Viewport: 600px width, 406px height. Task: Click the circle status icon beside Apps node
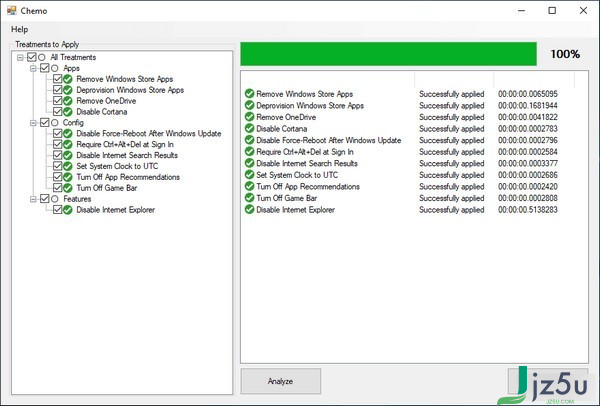click(55, 68)
